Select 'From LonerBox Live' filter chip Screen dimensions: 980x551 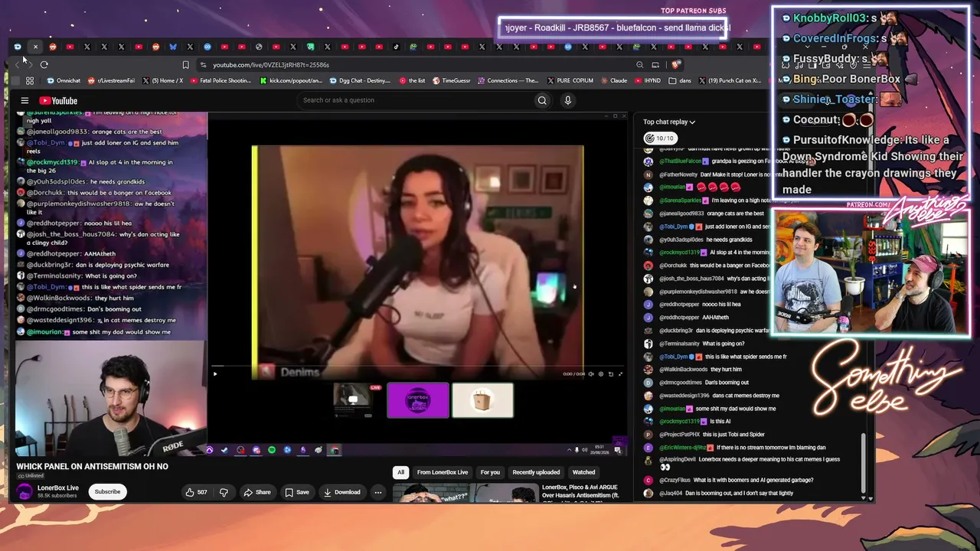pyautogui.click(x=443, y=472)
